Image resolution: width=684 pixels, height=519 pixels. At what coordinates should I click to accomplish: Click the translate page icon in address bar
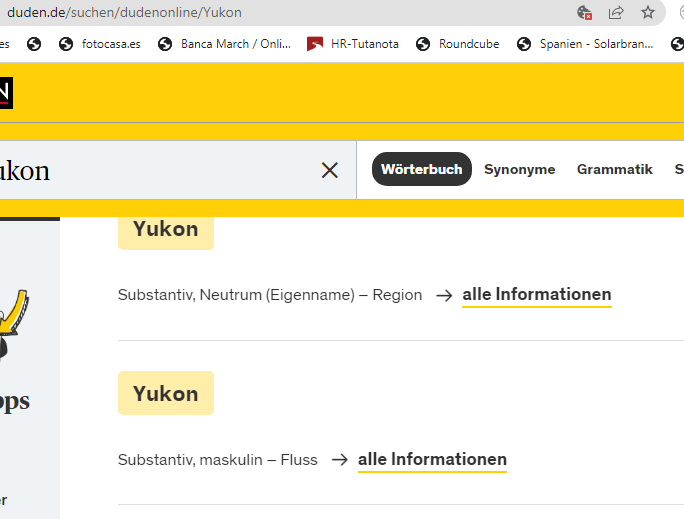584,12
